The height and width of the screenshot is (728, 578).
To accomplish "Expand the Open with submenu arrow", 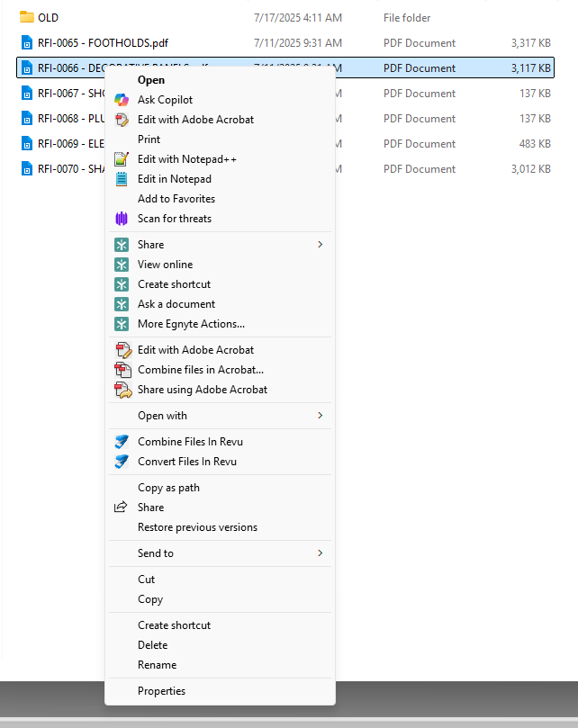I will 321,416.
